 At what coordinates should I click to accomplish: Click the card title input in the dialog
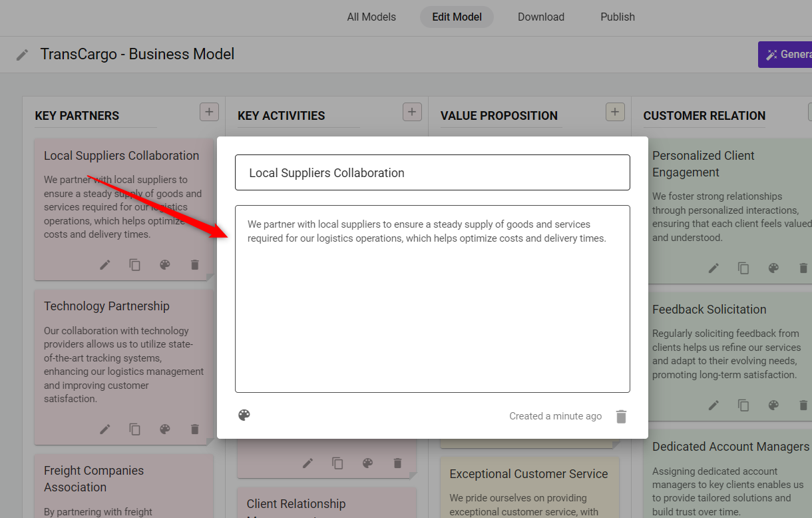click(x=433, y=172)
